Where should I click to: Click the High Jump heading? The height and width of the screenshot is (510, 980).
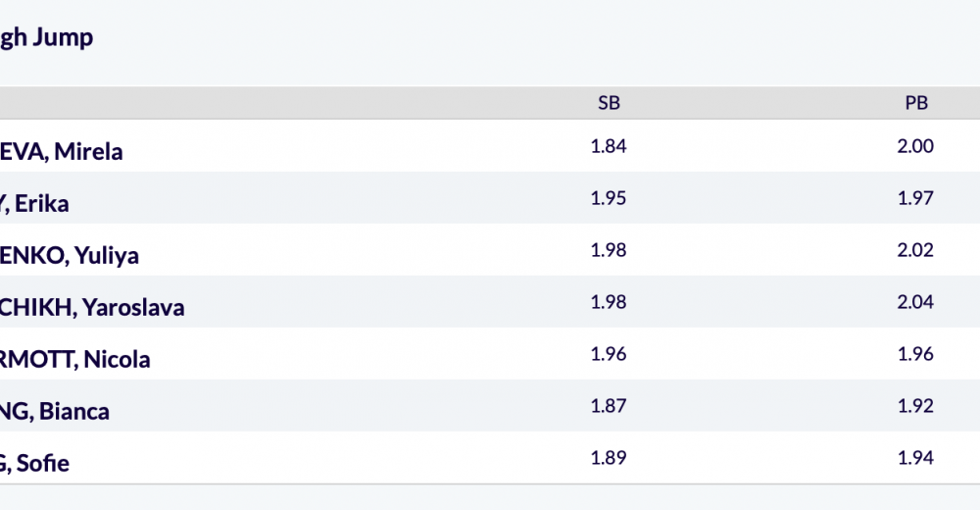point(46,37)
